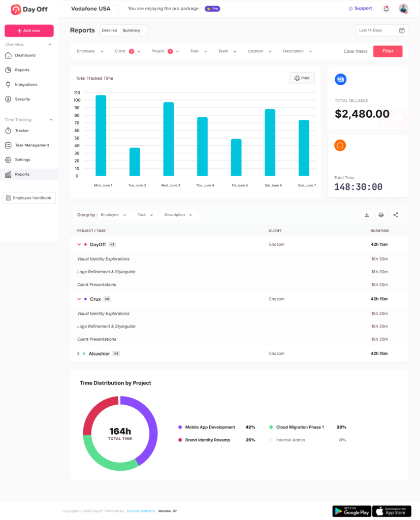Image resolution: width=420 pixels, height=520 pixels.
Task: Click the Task Management list icon
Action: pos(8,145)
